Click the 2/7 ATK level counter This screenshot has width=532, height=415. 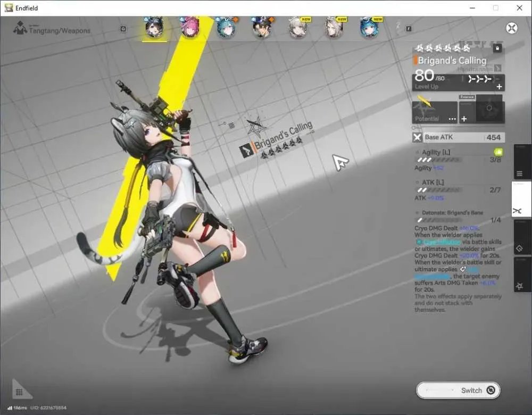(x=495, y=190)
